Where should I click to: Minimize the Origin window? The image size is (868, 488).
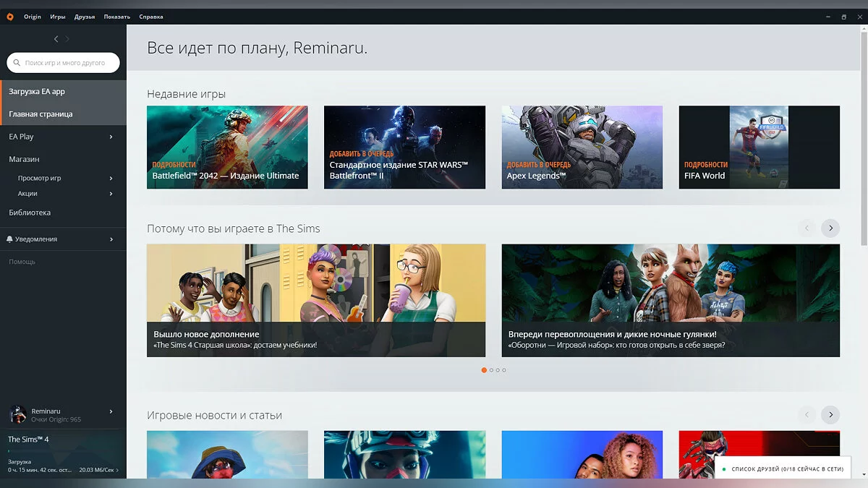click(x=829, y=17)
